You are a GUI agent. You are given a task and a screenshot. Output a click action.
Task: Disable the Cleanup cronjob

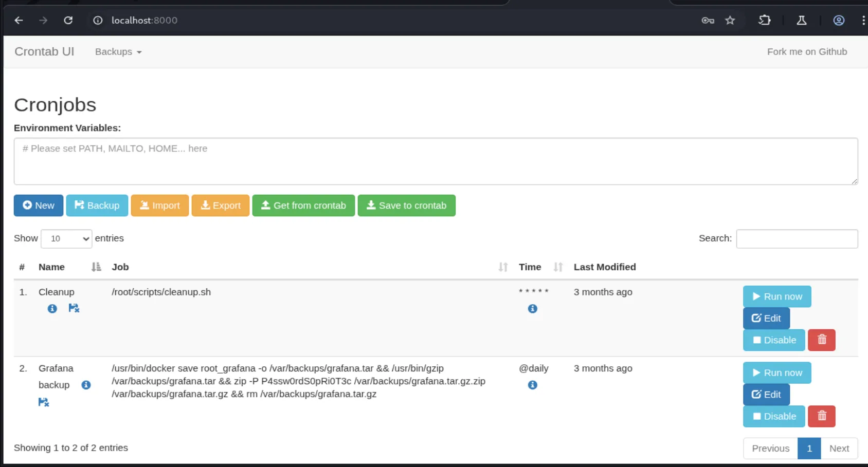pyautogui.click(x=773, y=340)
